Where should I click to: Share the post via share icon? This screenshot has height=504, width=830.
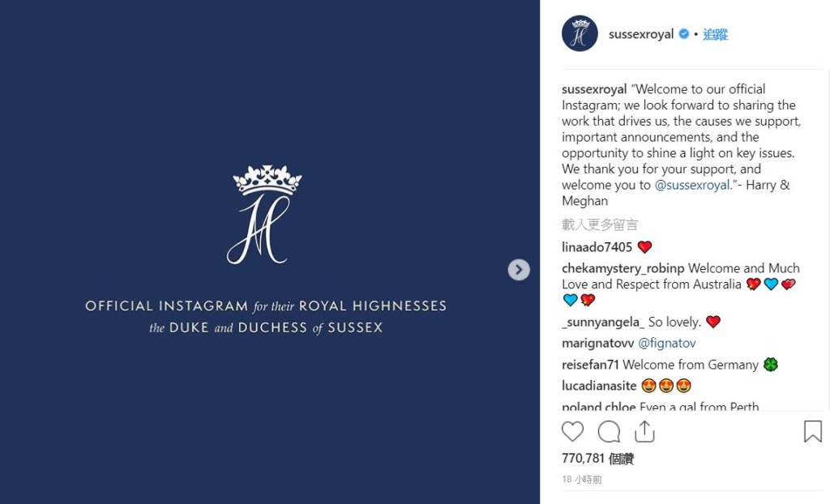pyautogui.click(x=644, y=431)
